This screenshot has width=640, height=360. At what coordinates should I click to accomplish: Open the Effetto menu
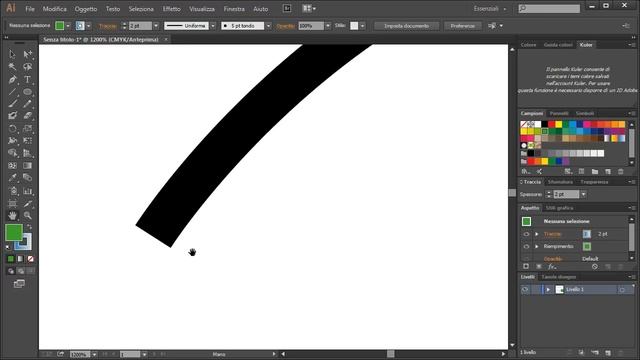tap(171, 9)
